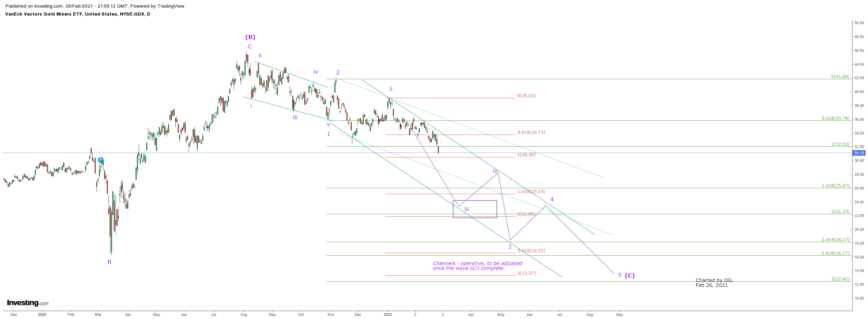Click the green fib label 0(41.84)

[x=840, y=77]
